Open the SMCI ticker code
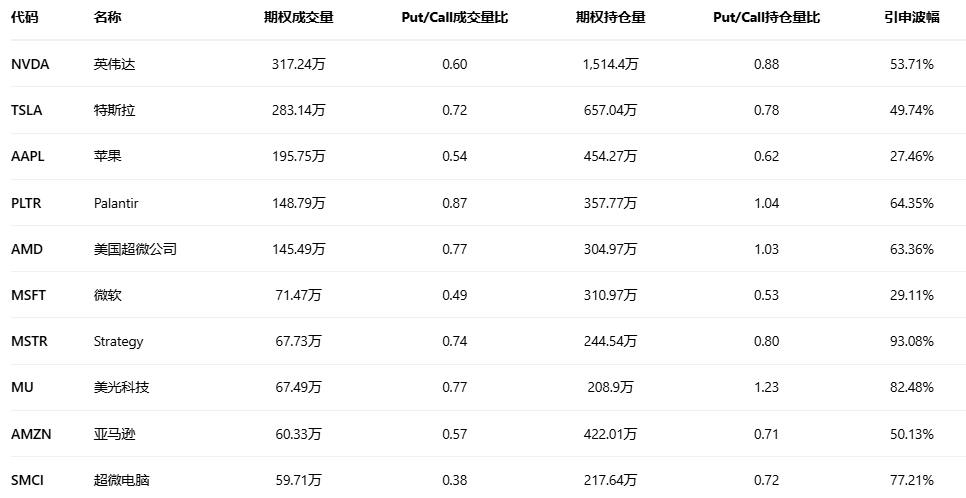The width and height of the screenshot is (966, 498). tap(27, 480)
